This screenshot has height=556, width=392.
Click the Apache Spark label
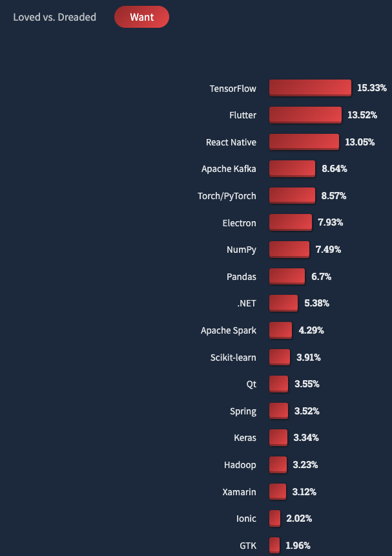[229, 330]
